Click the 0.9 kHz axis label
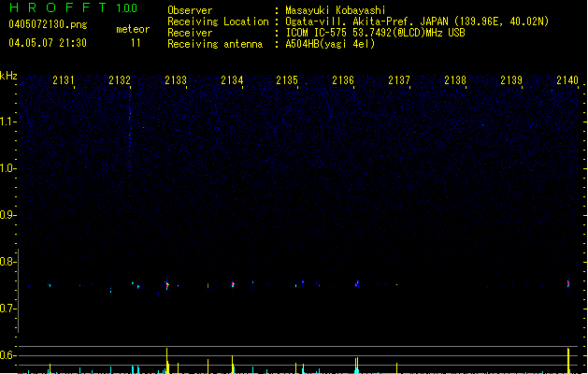 tap(7, 215)
